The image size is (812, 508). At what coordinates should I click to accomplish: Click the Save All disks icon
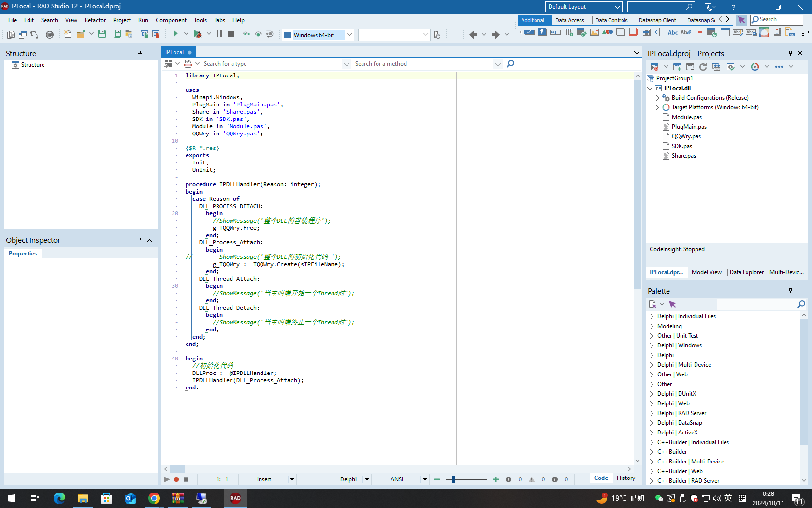tap(117, 34)
